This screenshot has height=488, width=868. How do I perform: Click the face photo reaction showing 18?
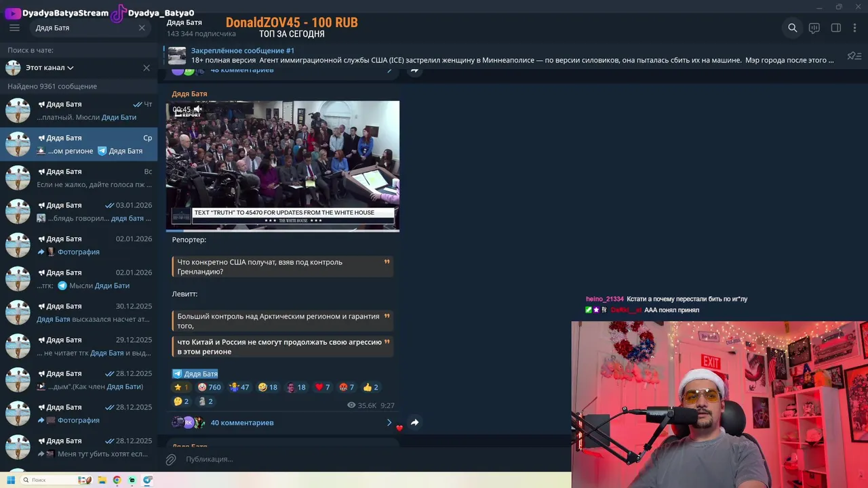(296, 387)
